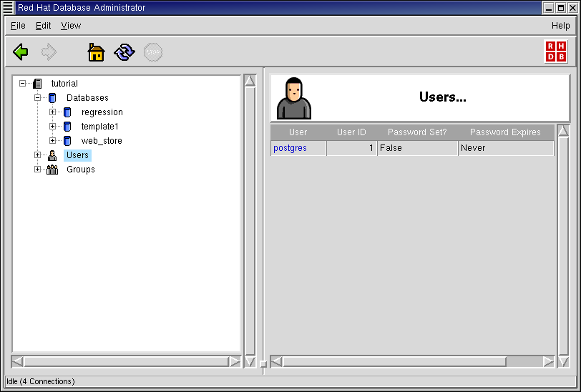Screen dimensions: 581x392
Task: Select the regression tree label
Action: click(x=102, y=112)
